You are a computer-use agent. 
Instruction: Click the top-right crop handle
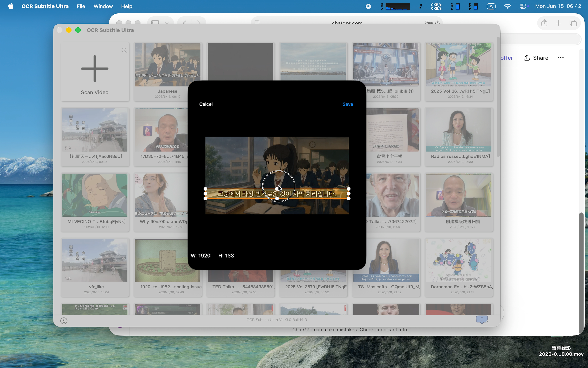pyautogui.click(x=349, y=189)
